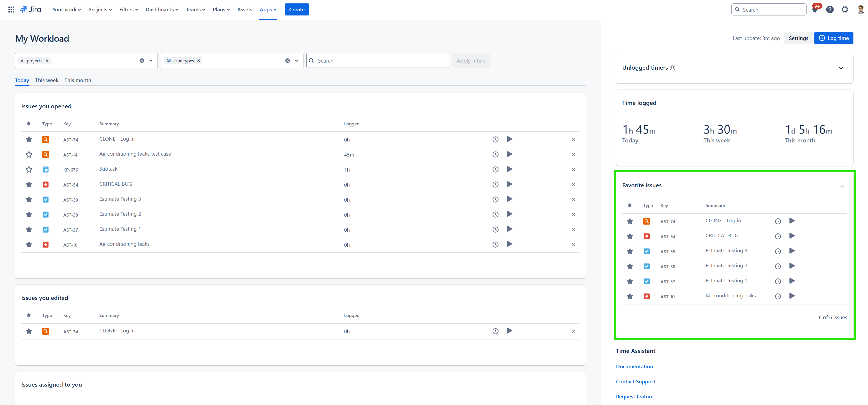Screen dimensions: 868x405
Task: Open the settings gear icon
Action: coord(844,9)
